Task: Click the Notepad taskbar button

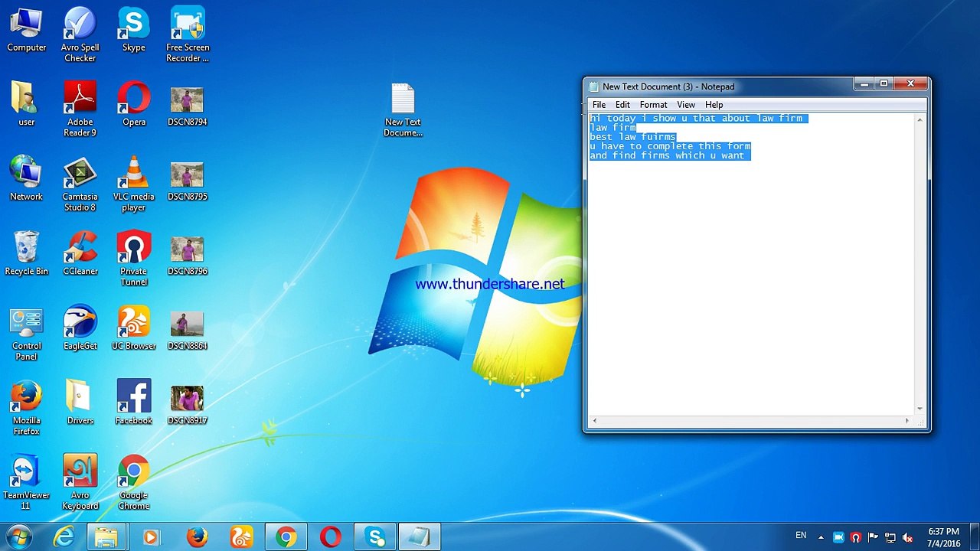Action: pos(420,537)
